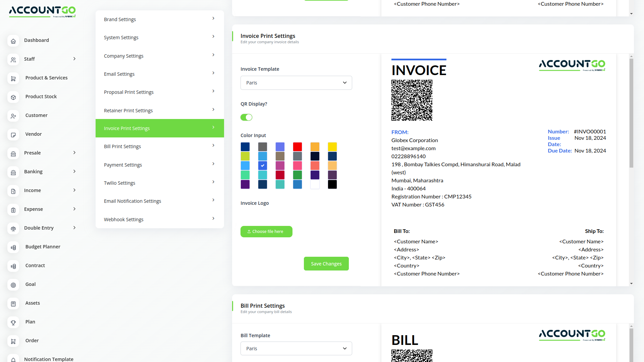Screen dimensions: 644x362
Task: Open the Assets sidebar icon
Action: pos(13,304)
